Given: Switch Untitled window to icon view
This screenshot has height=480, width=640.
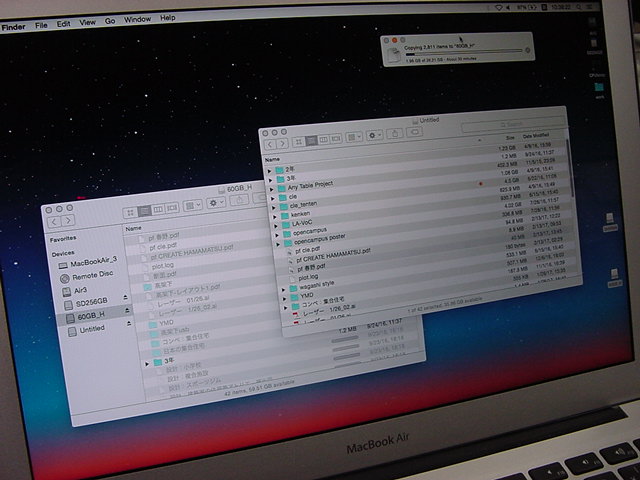Looking at the screenshot, I should pos(298,142).
